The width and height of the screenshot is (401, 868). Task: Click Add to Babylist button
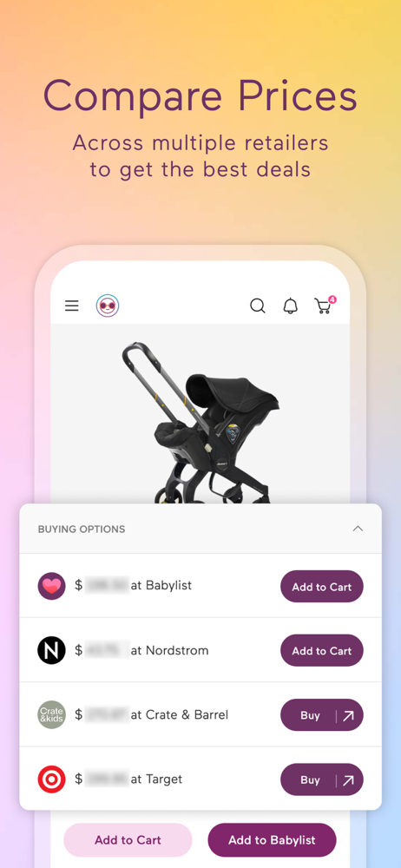[x=272, y=839]
